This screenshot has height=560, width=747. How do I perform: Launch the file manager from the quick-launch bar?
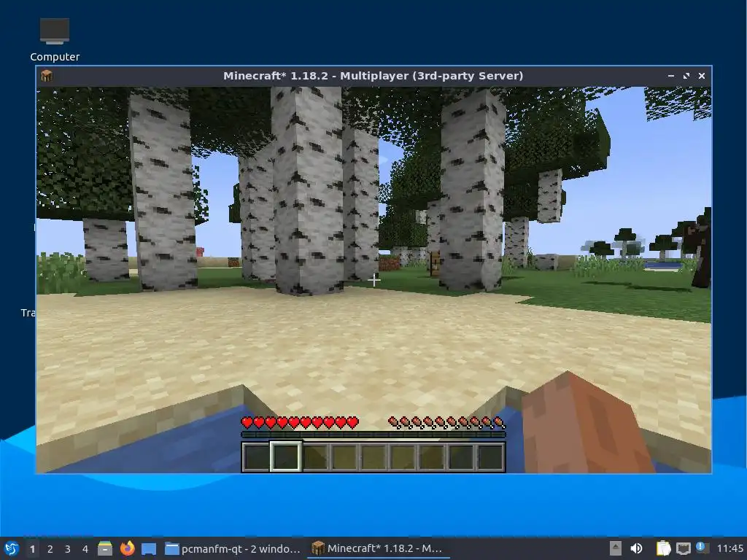105,548
